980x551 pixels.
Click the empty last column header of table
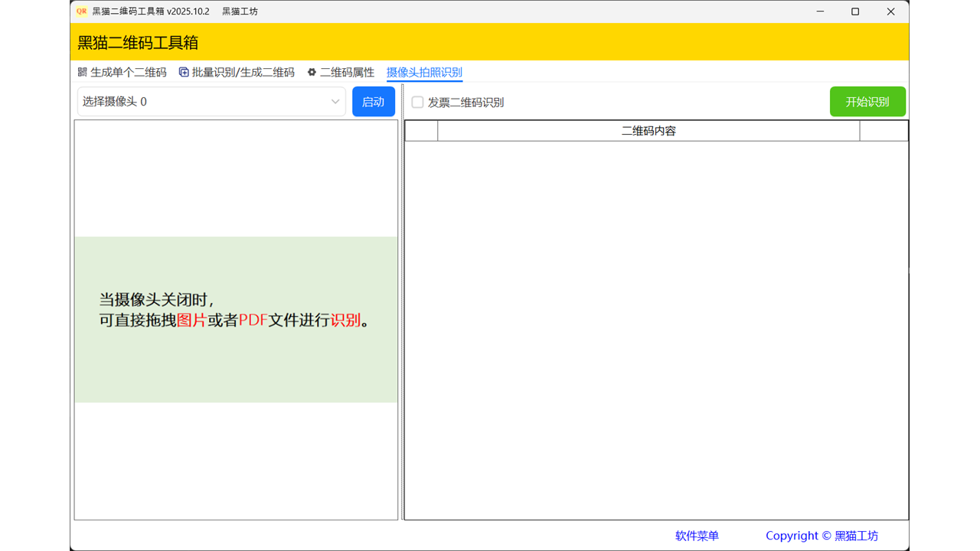884,131
